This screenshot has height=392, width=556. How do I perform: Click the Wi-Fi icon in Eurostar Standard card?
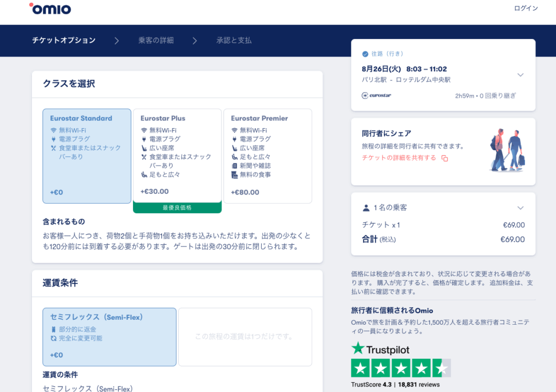[54, 130]
